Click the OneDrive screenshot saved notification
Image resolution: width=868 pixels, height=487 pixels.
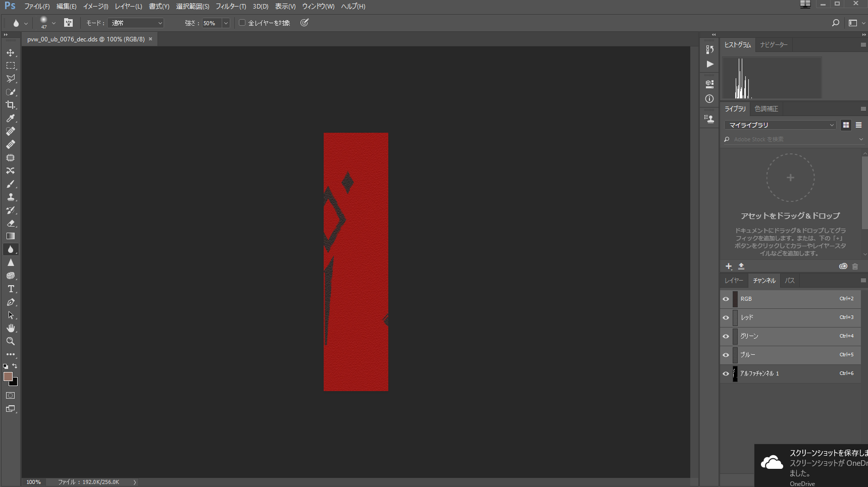pyautogui.click(x=813, y=465)
